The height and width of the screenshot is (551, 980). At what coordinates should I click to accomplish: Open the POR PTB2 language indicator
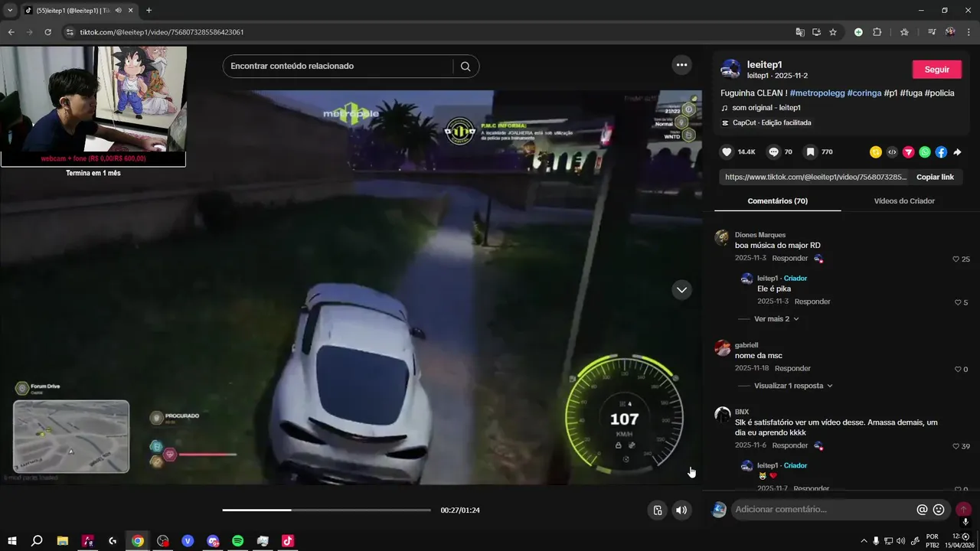pos(933,541)
